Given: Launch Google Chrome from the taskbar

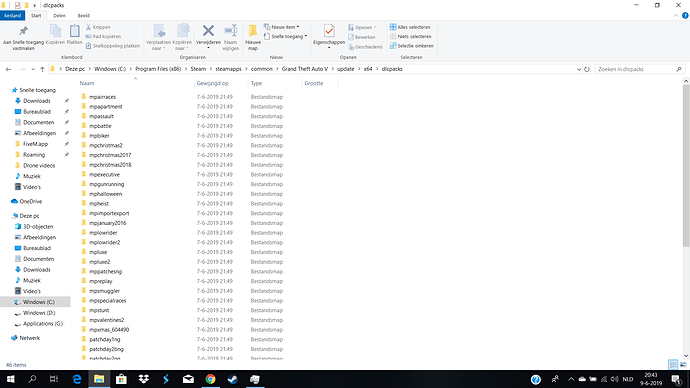Looking at the screenshot, I should pyautogui.click(x=210, y=379).
